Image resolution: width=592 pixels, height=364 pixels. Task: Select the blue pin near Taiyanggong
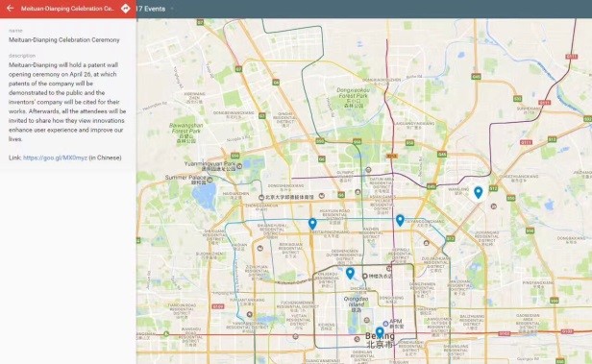[400, 220]
